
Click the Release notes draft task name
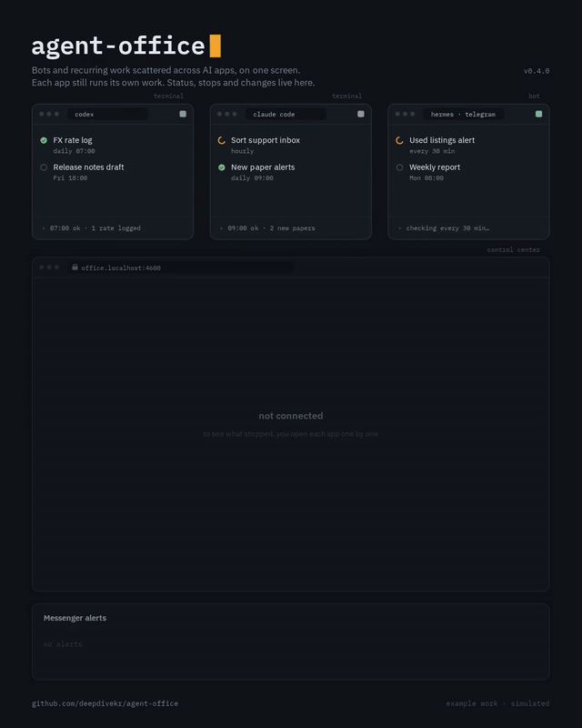point(88,167)
